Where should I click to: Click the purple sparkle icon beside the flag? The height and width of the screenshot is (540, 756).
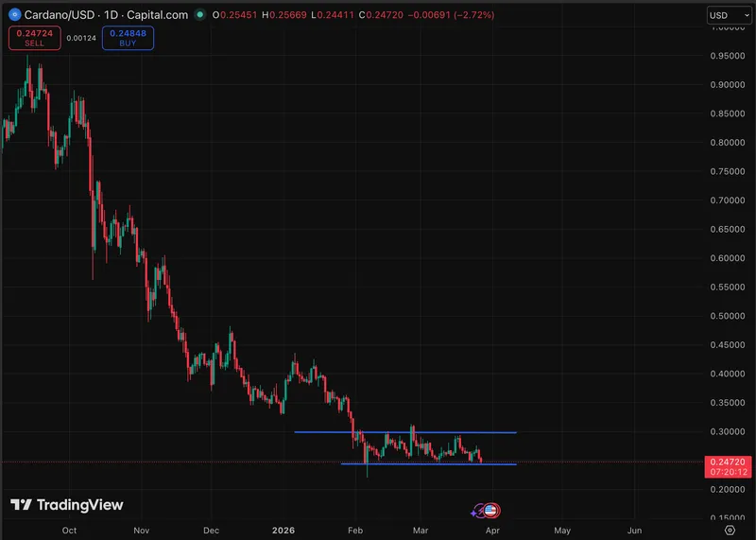478,512
